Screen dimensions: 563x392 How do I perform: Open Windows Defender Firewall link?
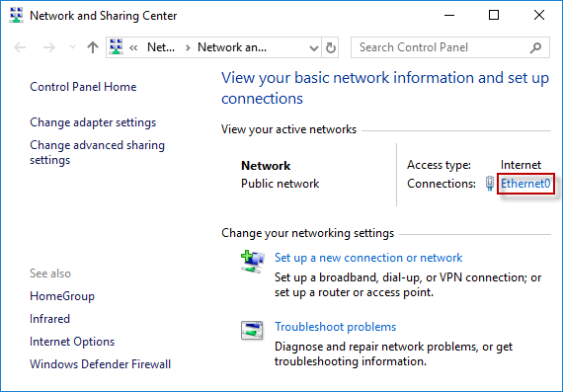(100, 364)
